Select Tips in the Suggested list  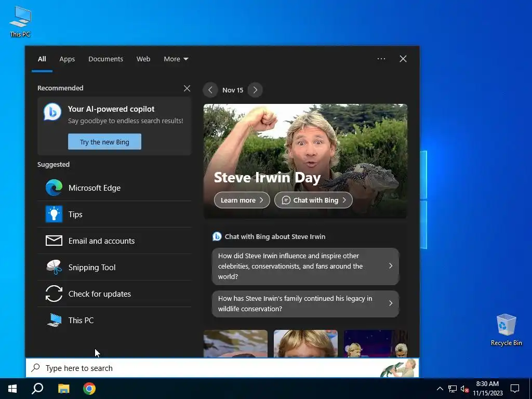114,214
